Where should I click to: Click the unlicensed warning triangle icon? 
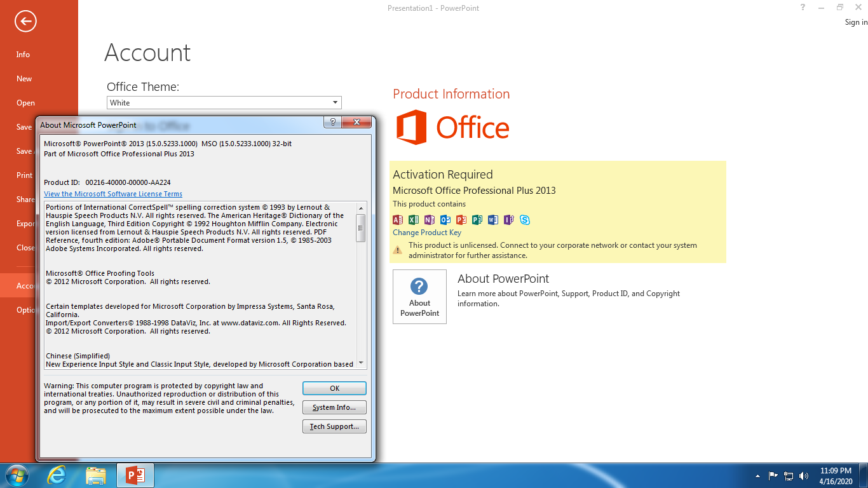(x=398, y=250)
